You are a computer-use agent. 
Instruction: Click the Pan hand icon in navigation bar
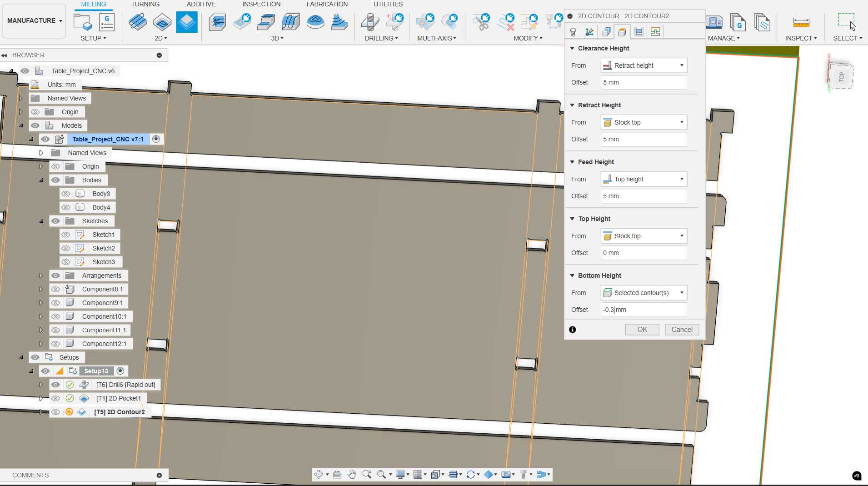[x=352, y=475]
